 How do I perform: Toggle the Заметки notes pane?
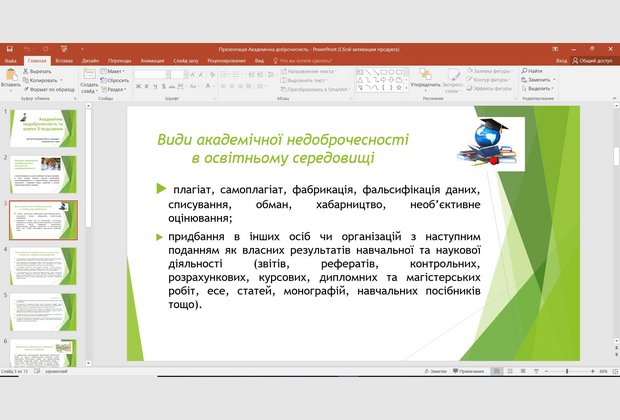[x=435, y=371]
